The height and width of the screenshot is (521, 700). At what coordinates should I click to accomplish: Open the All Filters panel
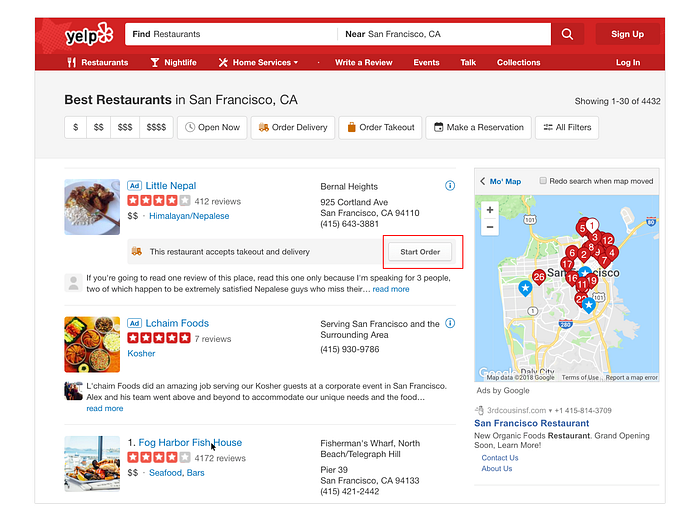click(x=567, y=128)
